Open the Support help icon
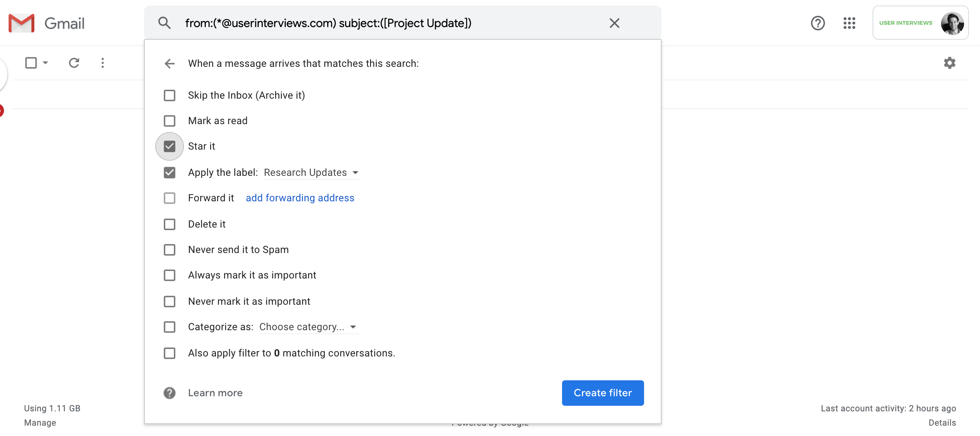 [x=818, y=23]
